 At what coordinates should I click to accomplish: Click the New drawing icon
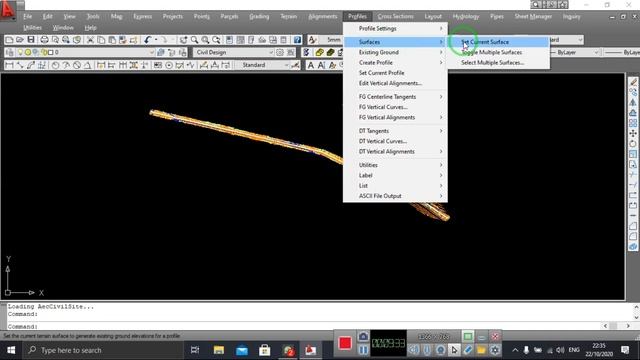coord(9,40)
